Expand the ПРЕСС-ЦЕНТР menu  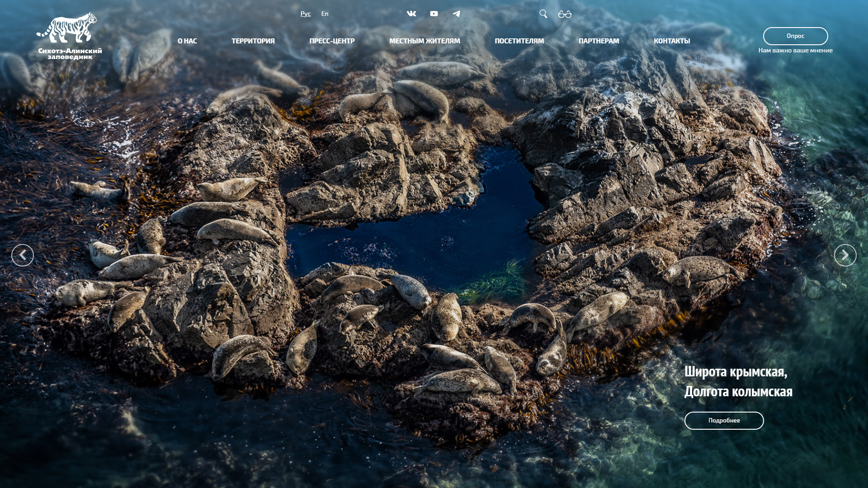pos(332,41)
